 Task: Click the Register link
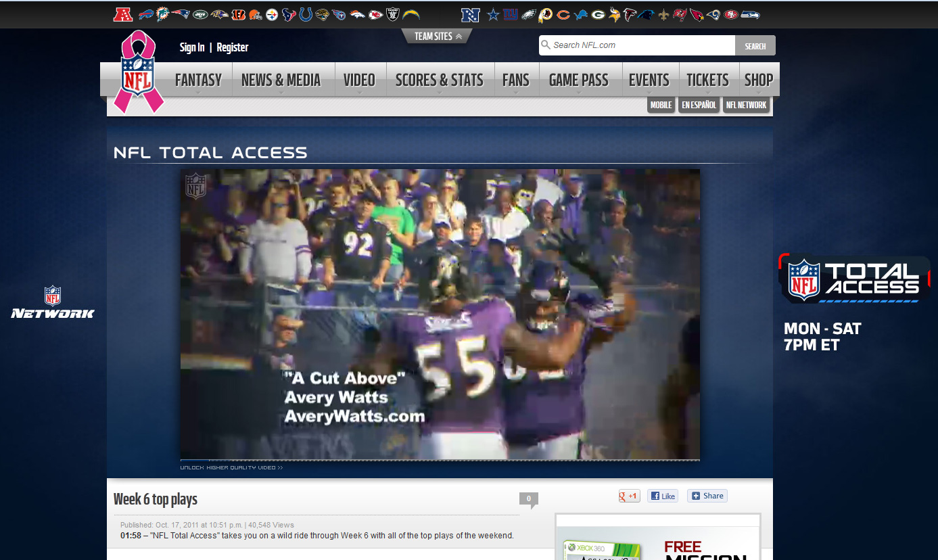pos(233,47)
